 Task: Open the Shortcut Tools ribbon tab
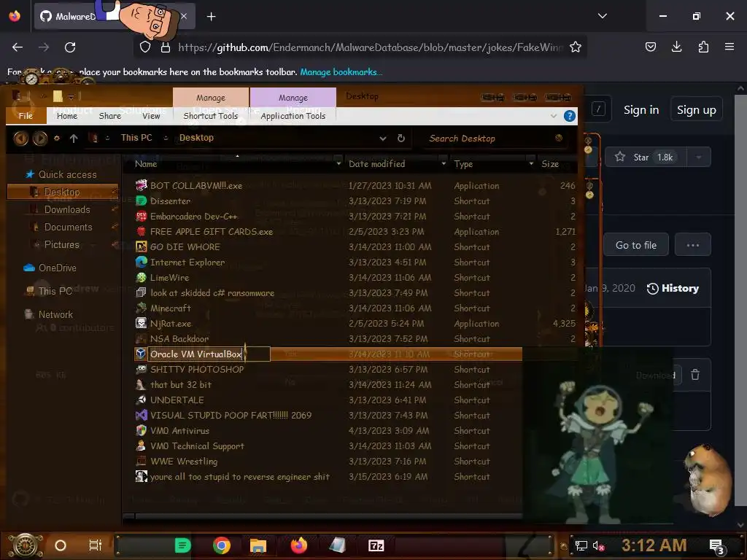[210, 116]
